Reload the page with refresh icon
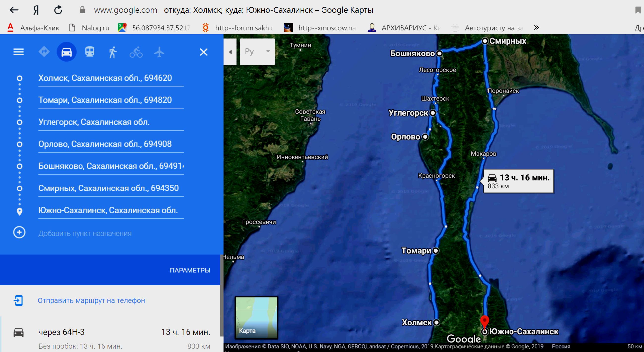Image resolution: width=644 pixels, height=352 pixels. [58, 10]
